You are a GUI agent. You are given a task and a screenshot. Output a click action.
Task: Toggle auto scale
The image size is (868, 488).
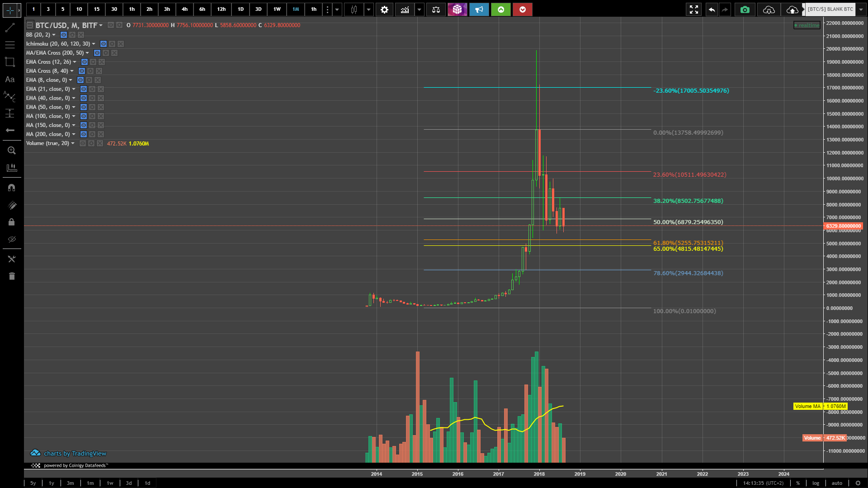click(837, 483)
